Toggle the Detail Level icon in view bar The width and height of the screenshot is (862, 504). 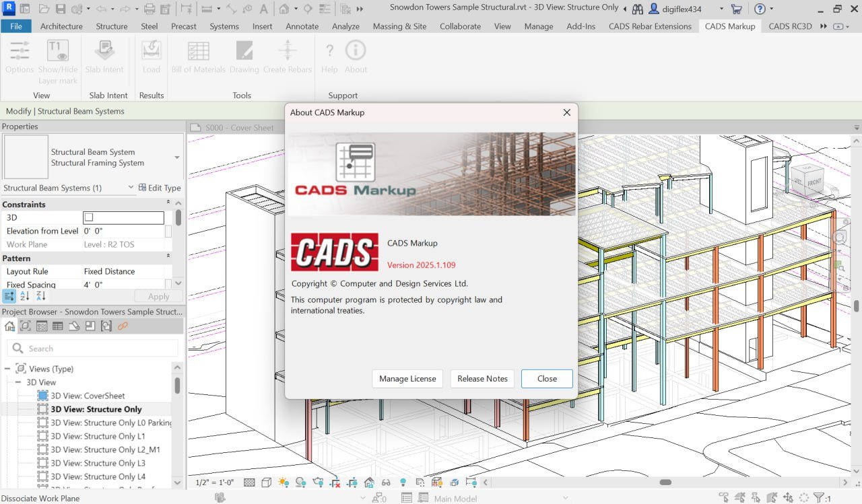[x=249, y=482]
